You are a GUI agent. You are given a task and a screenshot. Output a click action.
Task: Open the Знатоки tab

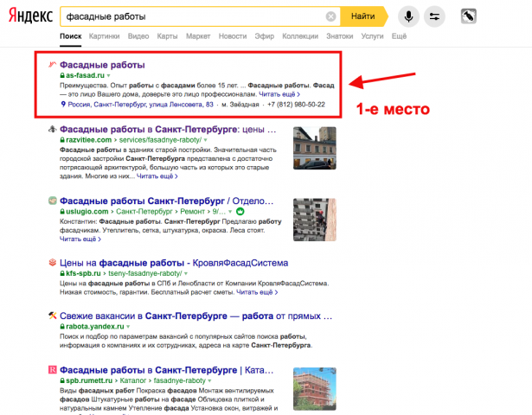[x=340, y=36]
